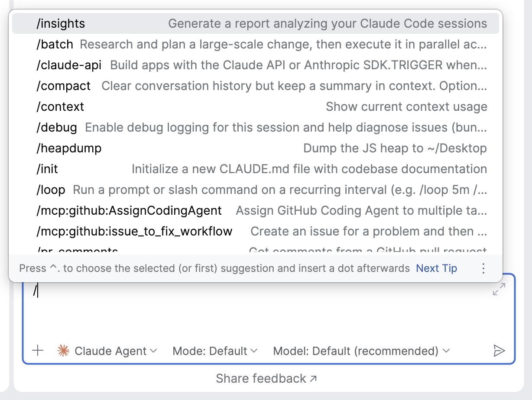Click the plus icon to add attachment
Viewport: 532px width, 400px height.
38,351
